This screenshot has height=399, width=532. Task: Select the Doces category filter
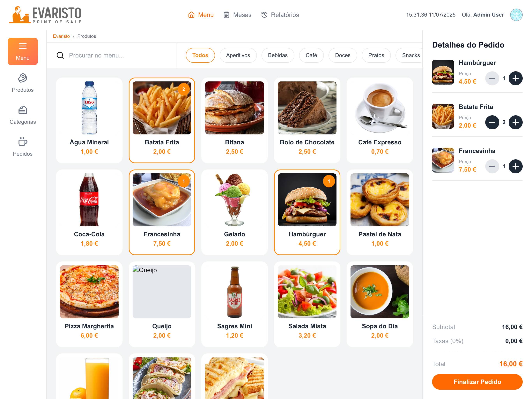click(343, 55)
